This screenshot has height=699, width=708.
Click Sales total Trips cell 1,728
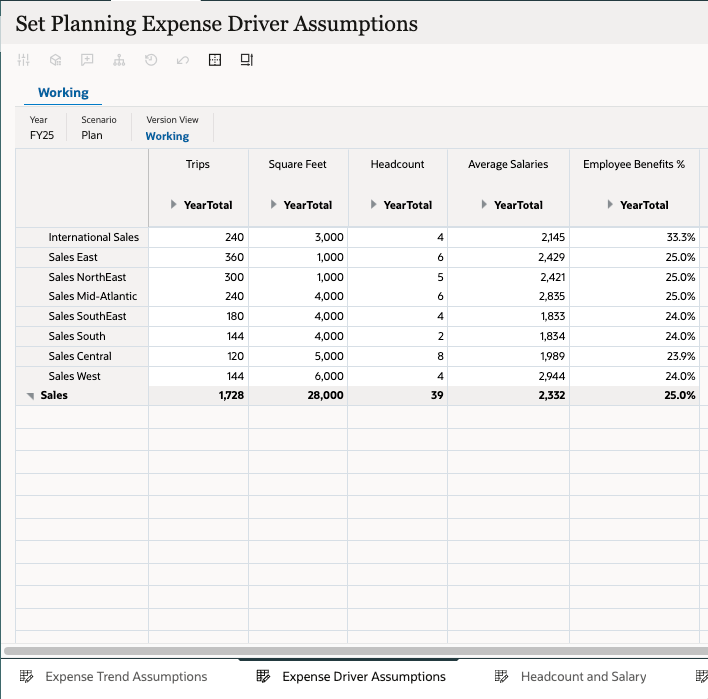pos(198,395)
